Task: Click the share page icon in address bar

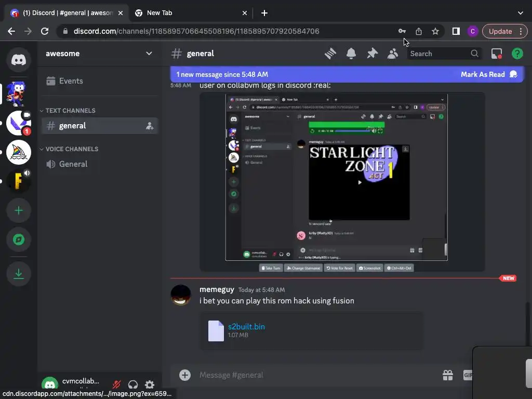Action: coord(419,31)
